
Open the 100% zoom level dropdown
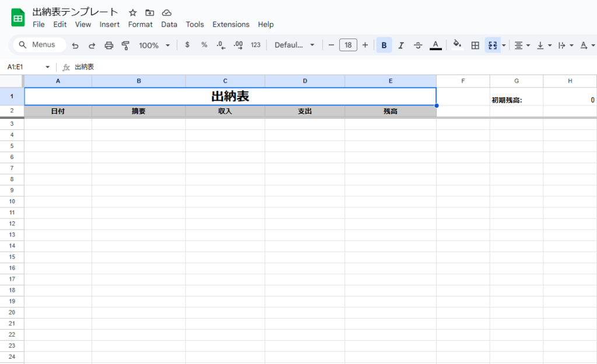(x=154, y=45)
